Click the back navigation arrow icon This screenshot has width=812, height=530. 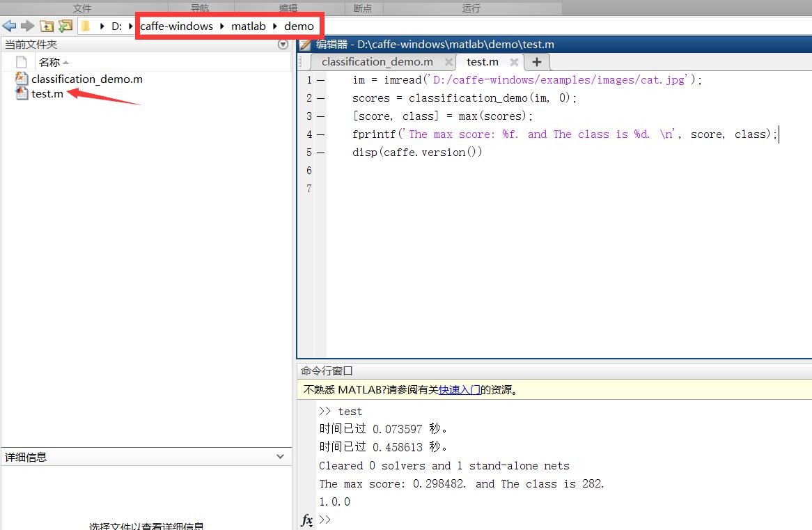tap(9, 26)
